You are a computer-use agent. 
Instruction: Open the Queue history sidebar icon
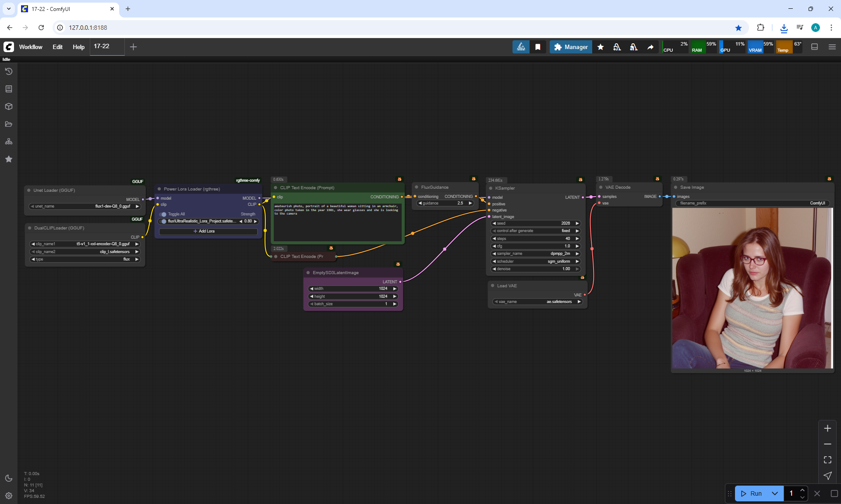pos(9,71)
